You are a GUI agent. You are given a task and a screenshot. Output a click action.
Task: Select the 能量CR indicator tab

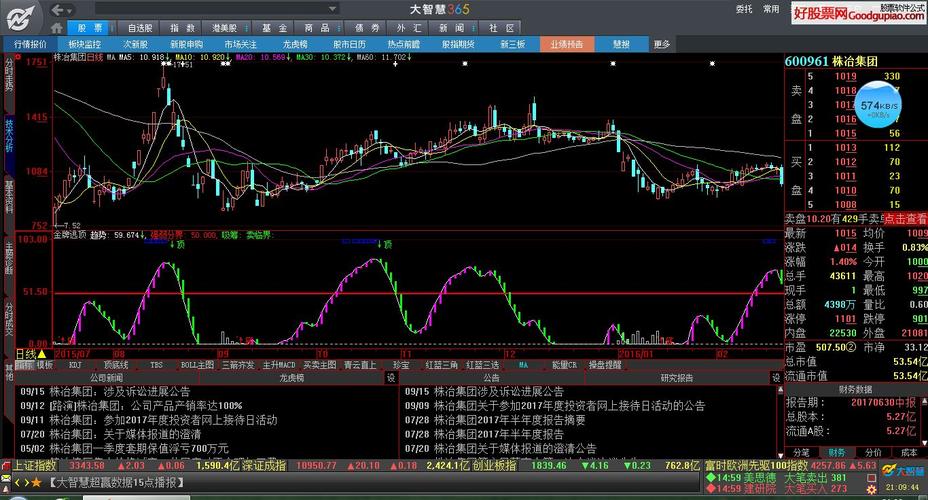pos(564,365)
